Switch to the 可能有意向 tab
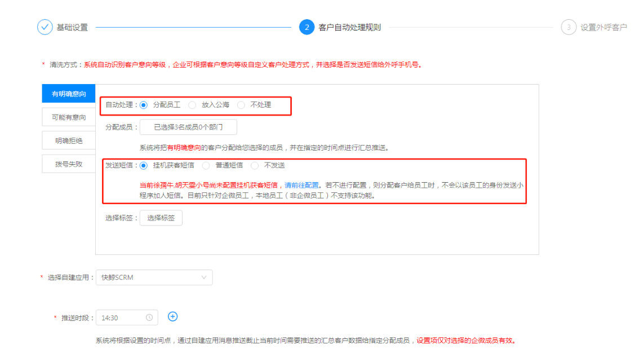The image size is (644, 357). coord(69,117)
